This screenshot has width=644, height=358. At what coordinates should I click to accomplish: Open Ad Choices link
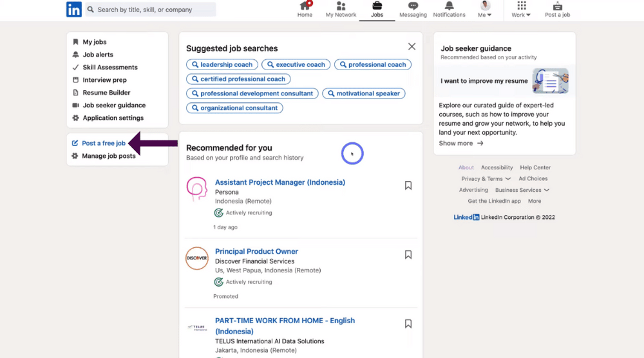(533, 178)
